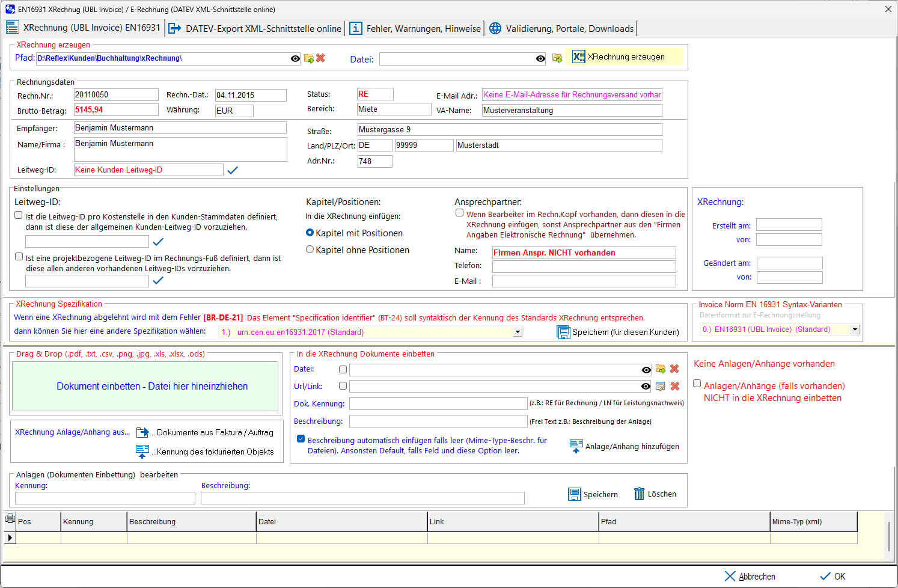Toggle Beschreibung automatisch einfügen checkbox
The image size is (898, 588).
[x=301, y=439]
